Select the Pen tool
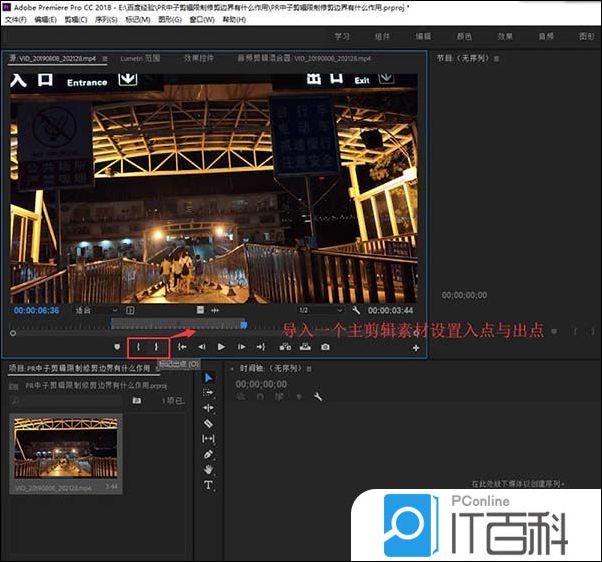Viewport: 602px width, 562px height. coord(208,455)
